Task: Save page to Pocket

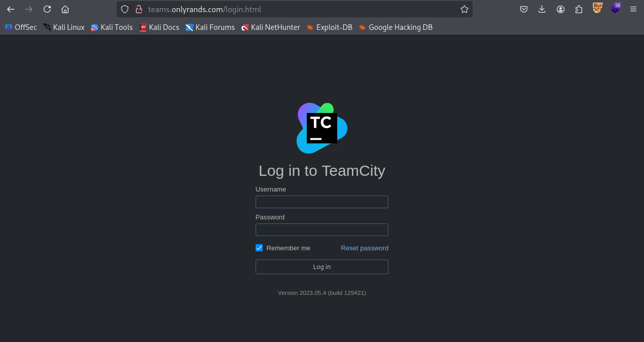Action: (524, 9)
